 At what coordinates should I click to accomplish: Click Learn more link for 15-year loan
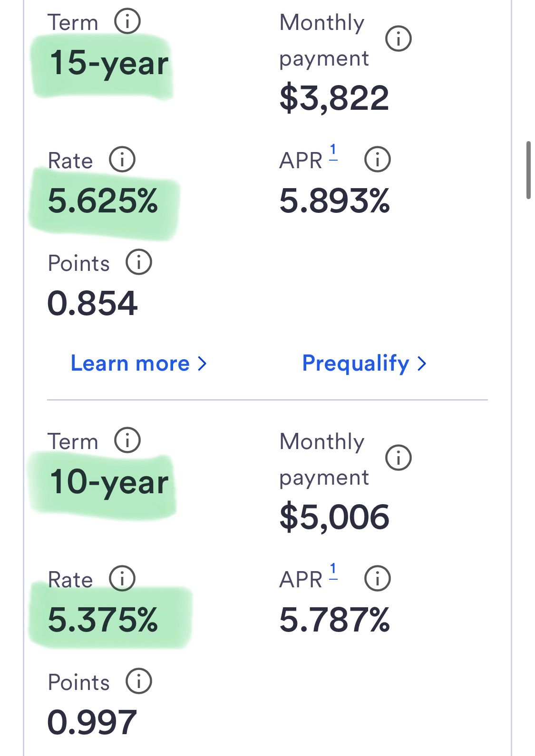[x=130, y=364]
